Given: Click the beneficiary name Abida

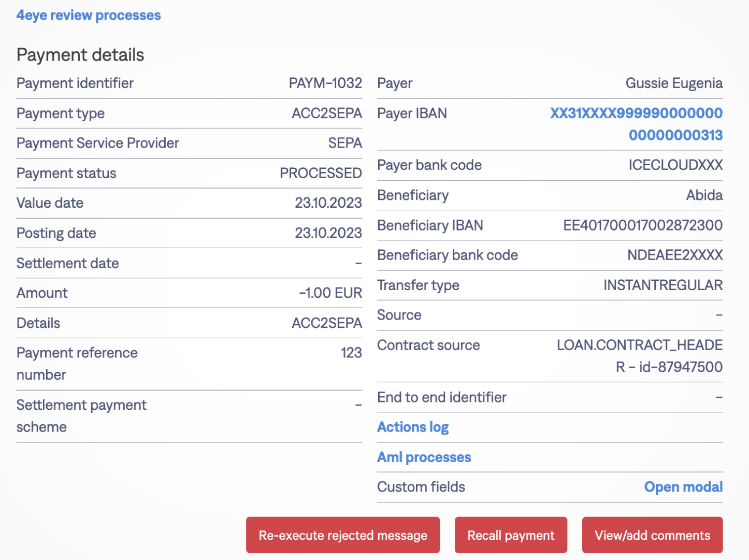Looking at the screenshot, I should click(x=704, y=195).
